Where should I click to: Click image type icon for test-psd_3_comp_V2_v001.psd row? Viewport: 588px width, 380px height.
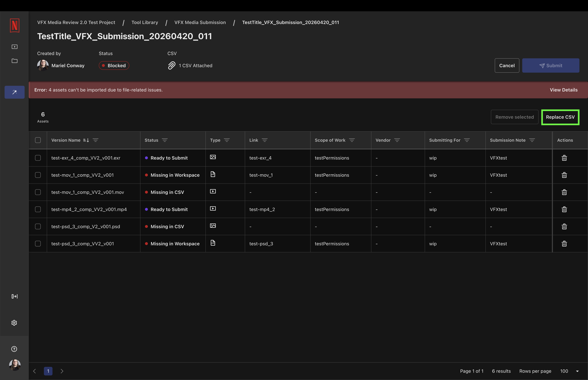point(213,226)
